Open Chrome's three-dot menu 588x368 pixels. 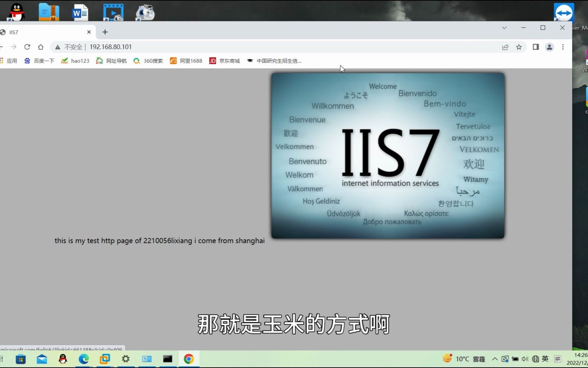coord(563,47)
